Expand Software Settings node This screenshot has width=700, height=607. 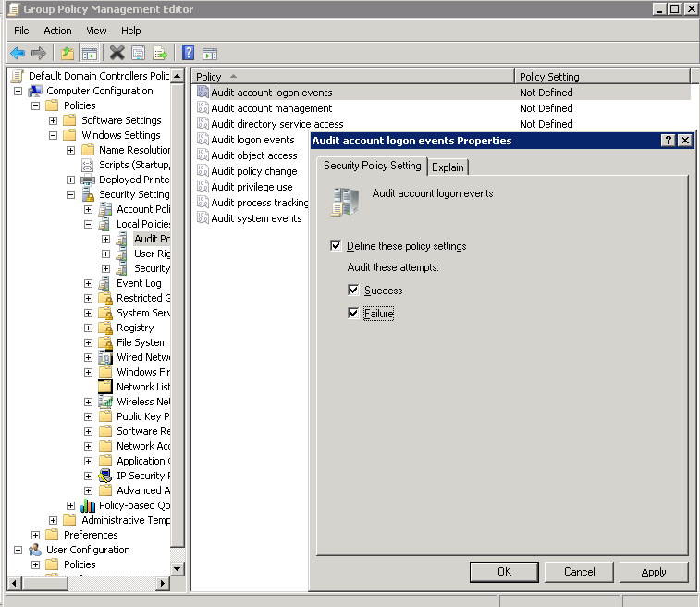tap(53, 120)
